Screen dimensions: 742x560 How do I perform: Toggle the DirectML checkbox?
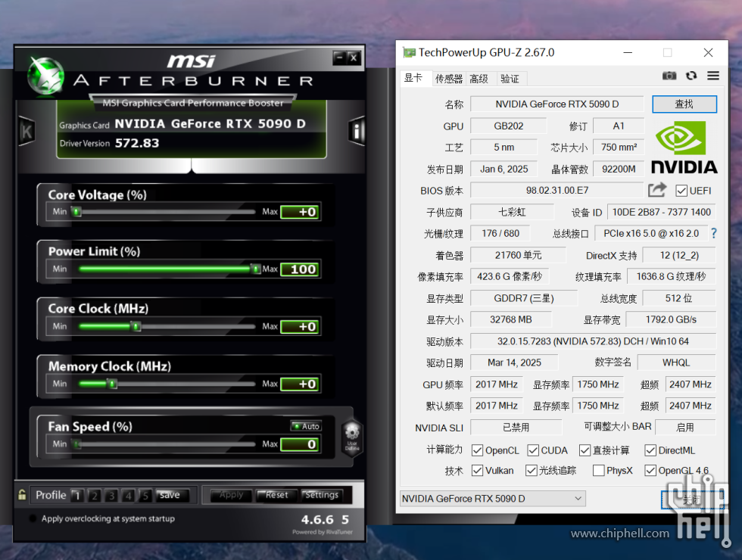click(650, 450)
